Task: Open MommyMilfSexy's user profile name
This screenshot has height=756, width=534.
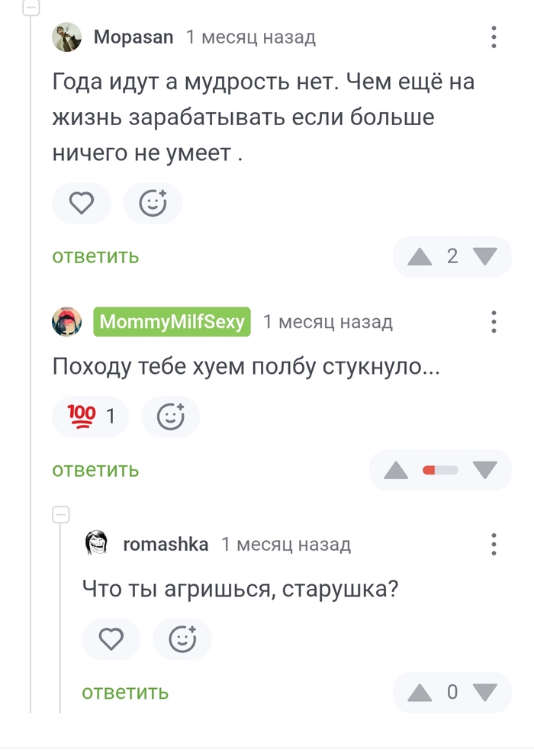Action: tap(172, 322)
